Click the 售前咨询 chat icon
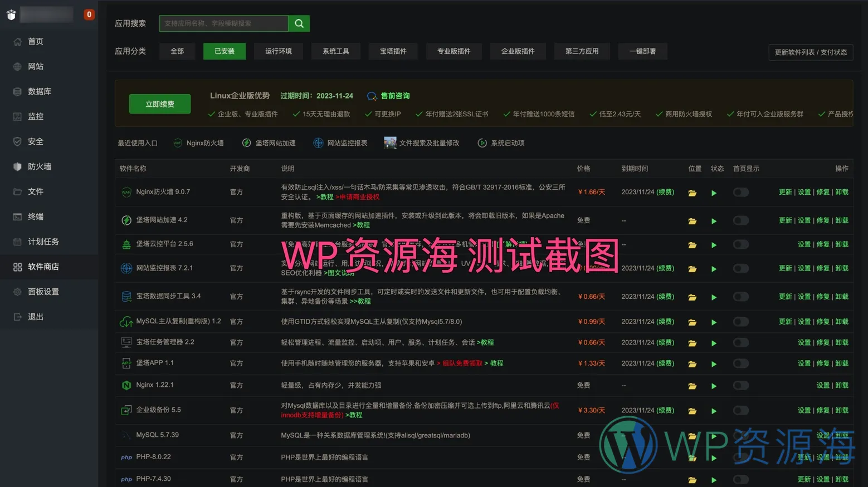 (x=372, y=96)
